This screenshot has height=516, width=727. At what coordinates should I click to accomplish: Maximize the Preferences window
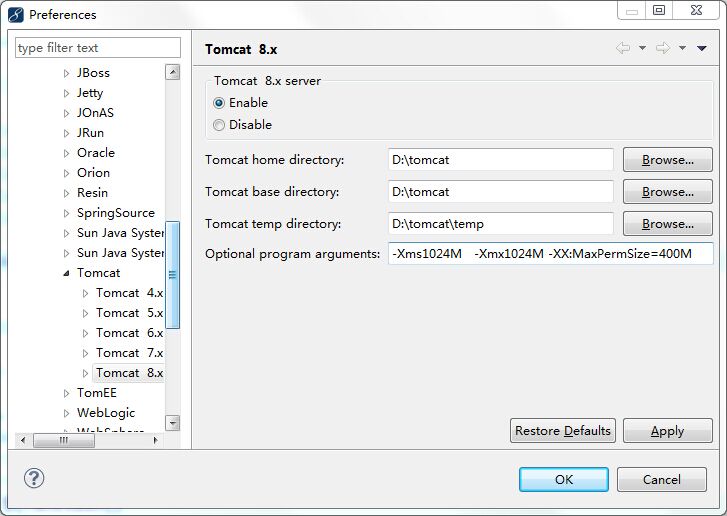point(658,10)
